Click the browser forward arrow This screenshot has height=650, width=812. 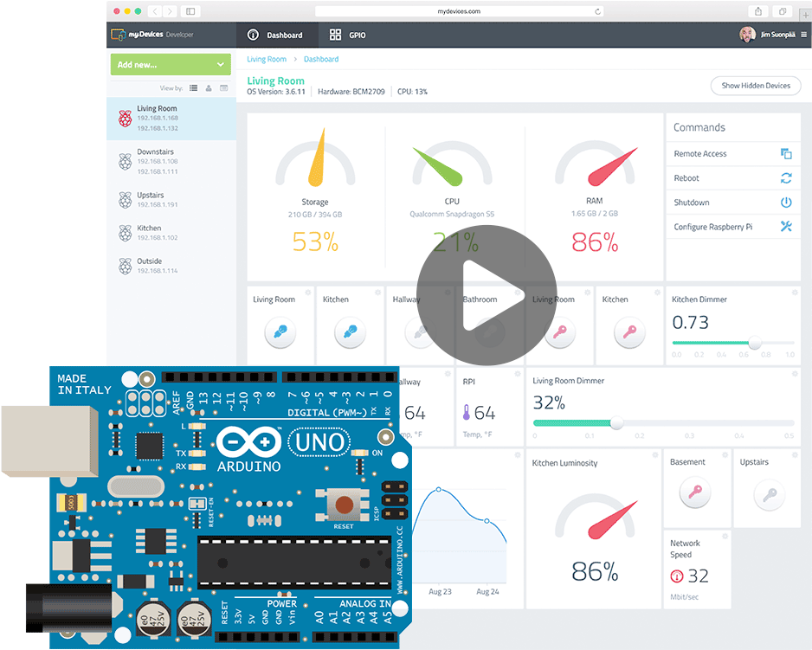tap(170, 11)
